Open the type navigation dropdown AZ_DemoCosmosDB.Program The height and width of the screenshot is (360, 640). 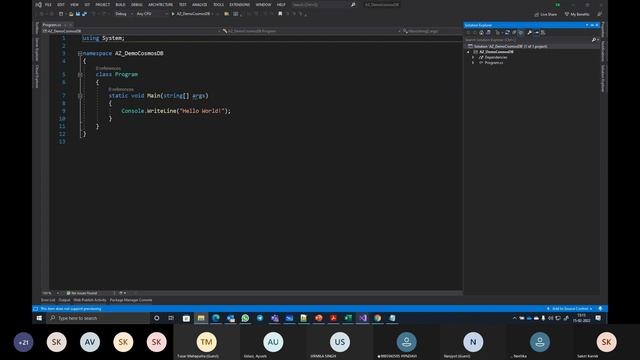point(311,31)
